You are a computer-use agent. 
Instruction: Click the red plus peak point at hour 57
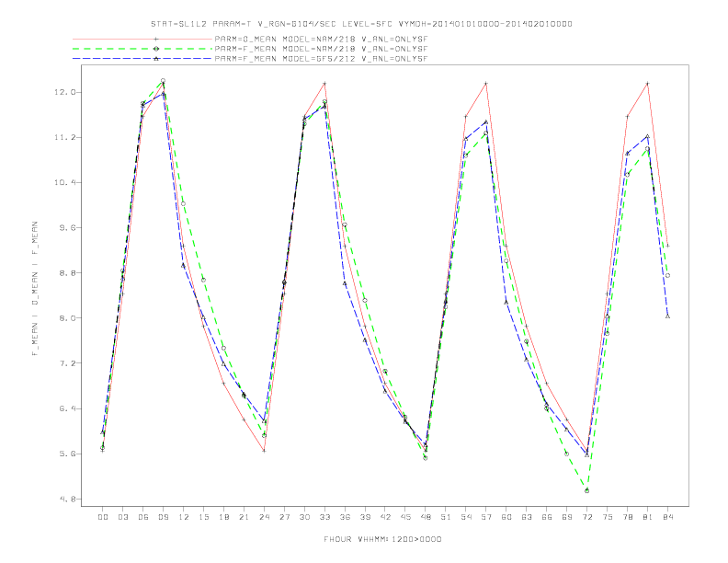486,84
